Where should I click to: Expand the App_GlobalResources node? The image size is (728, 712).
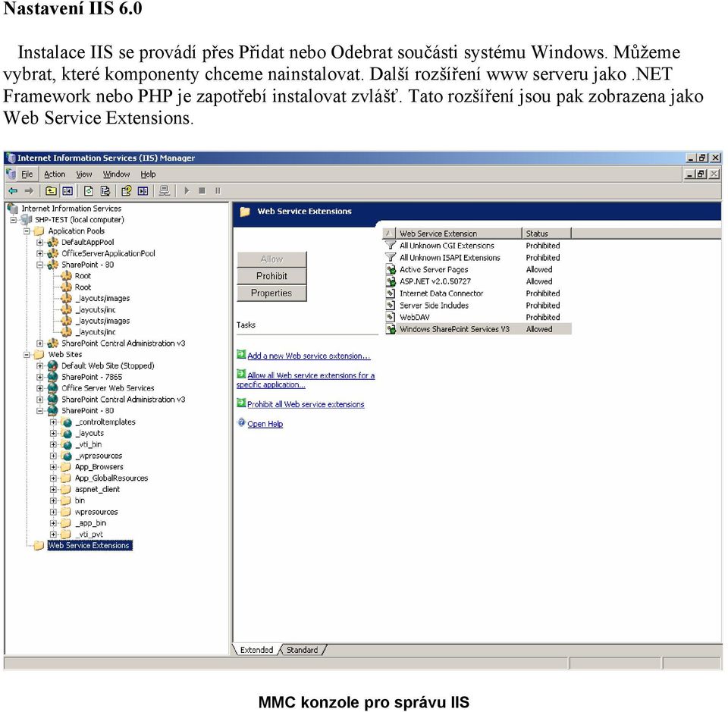coord(53,478)
